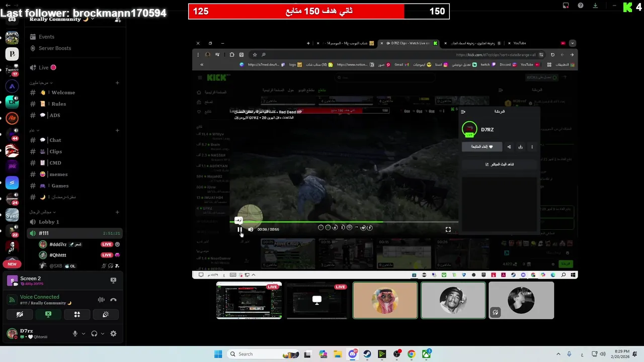Pause the clip in the shared screen
644x362 pixels.
click(x=239, y=229)
